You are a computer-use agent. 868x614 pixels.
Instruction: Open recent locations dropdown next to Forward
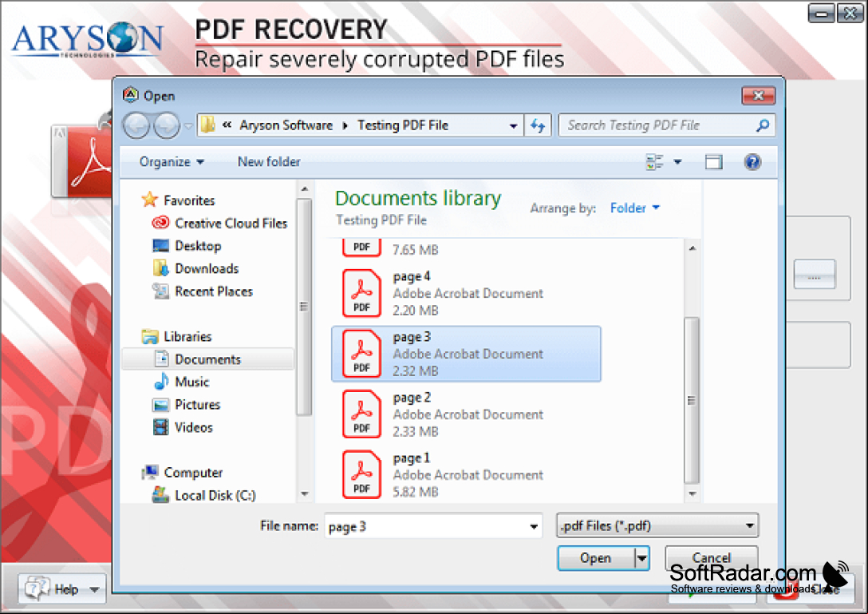click(x=188, y=126)
